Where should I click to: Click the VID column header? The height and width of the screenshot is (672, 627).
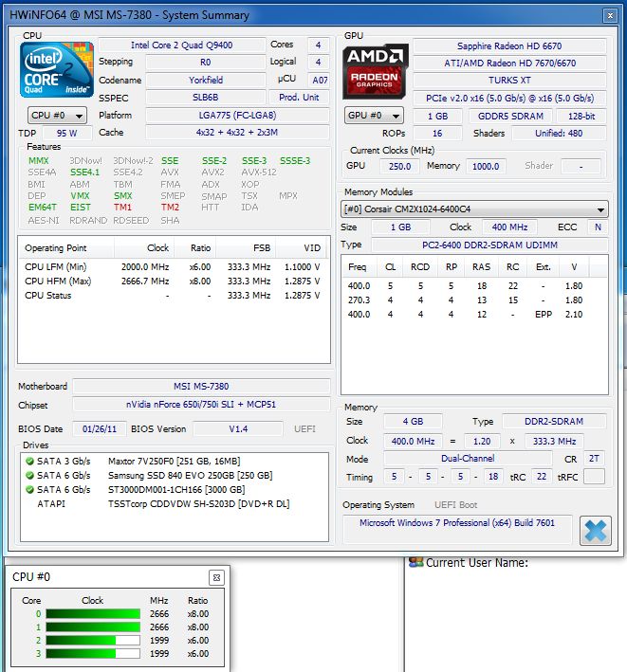pyautogui.click(x=303, y=248)
